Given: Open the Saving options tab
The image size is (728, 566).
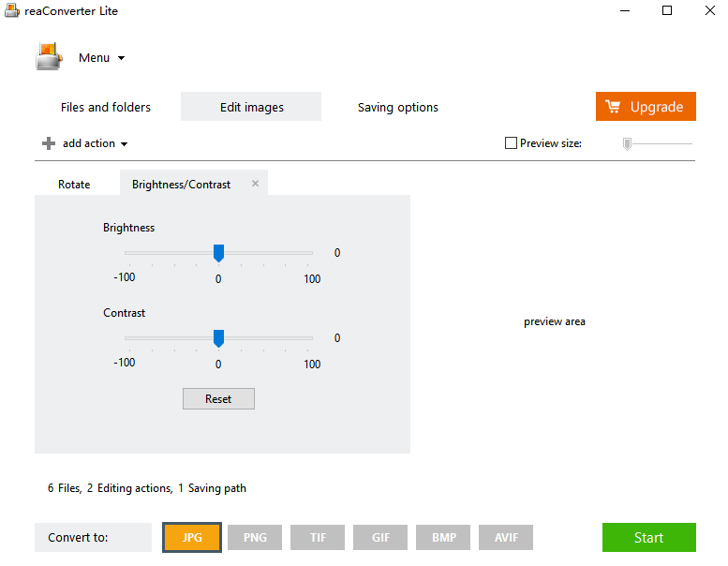Looking at the screenshot, I should coord(398,107).
